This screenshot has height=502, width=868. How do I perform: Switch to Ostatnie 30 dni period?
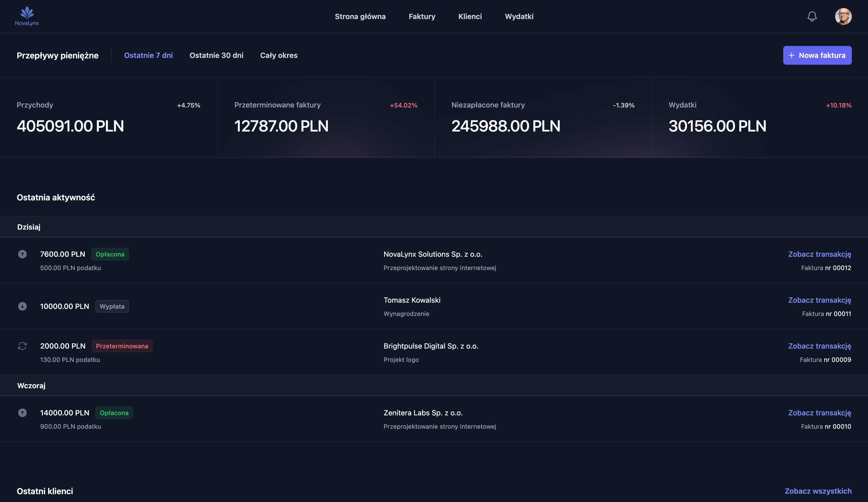pyautogui.click(x=216, y=56)
